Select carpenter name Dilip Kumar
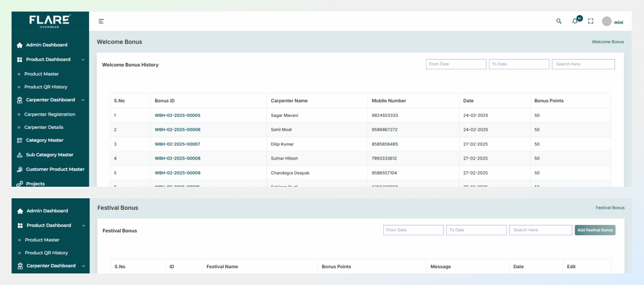 (282, 144)
